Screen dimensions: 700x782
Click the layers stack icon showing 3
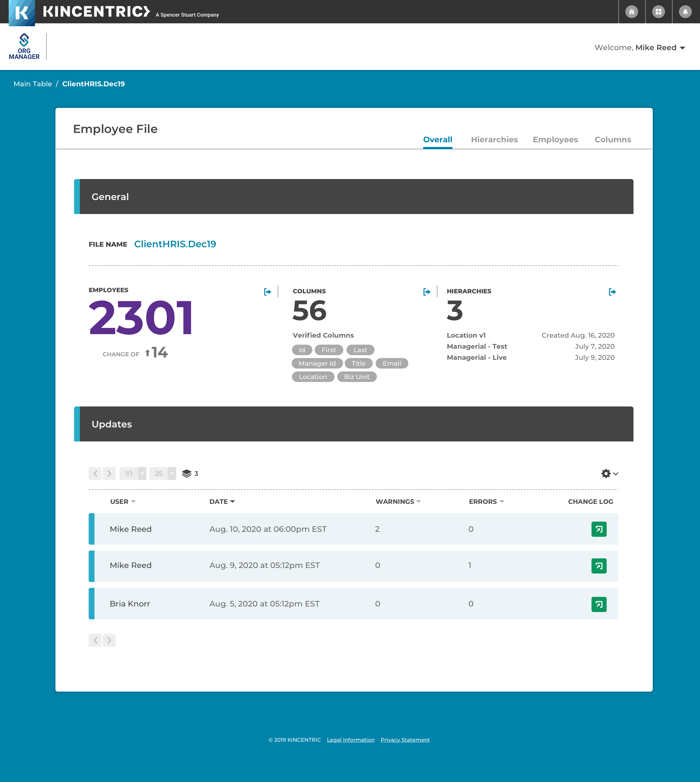[x=187, y=473]
